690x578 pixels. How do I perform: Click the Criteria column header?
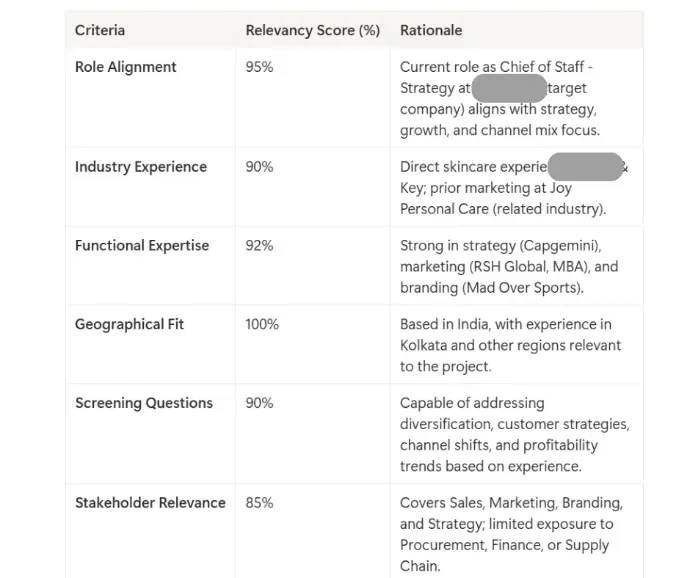click(x=100, y=30)
